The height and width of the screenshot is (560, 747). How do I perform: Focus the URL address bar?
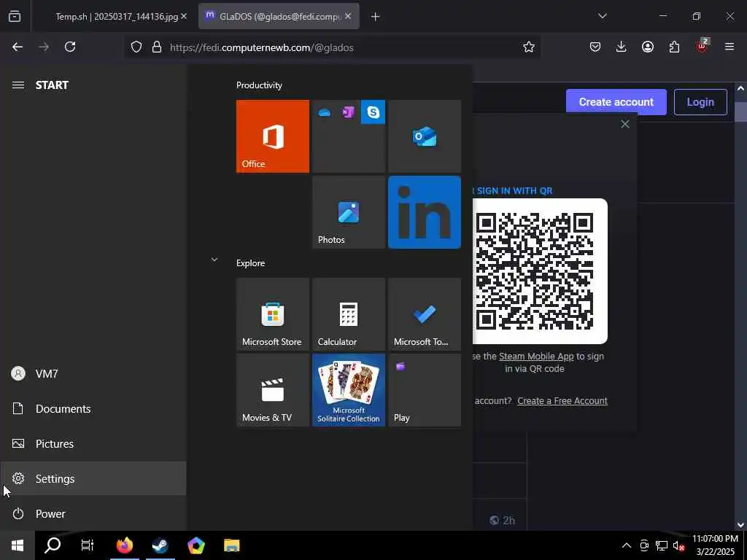(333, 47)
